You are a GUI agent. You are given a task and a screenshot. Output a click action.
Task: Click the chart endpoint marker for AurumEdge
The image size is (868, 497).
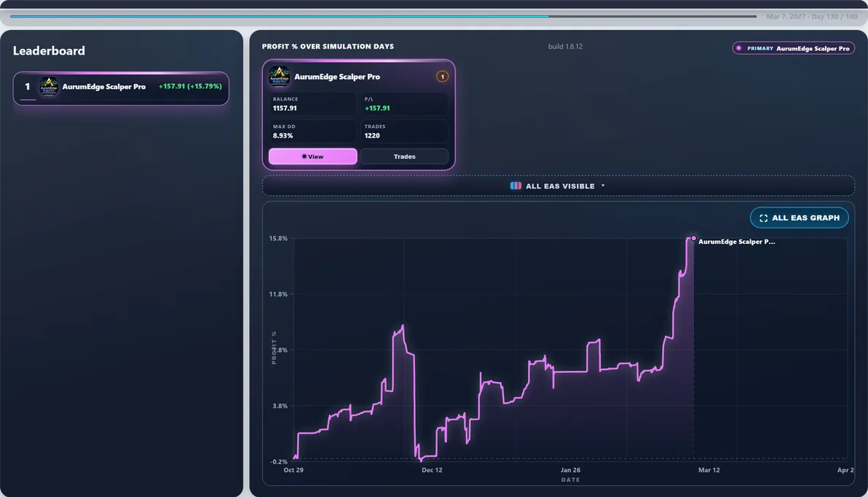[694, 238]
